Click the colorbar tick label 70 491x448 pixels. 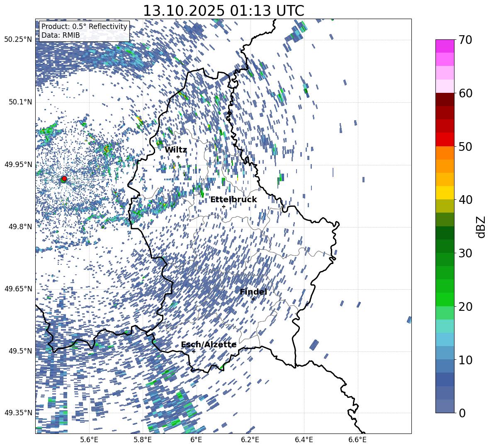point(465,40)
